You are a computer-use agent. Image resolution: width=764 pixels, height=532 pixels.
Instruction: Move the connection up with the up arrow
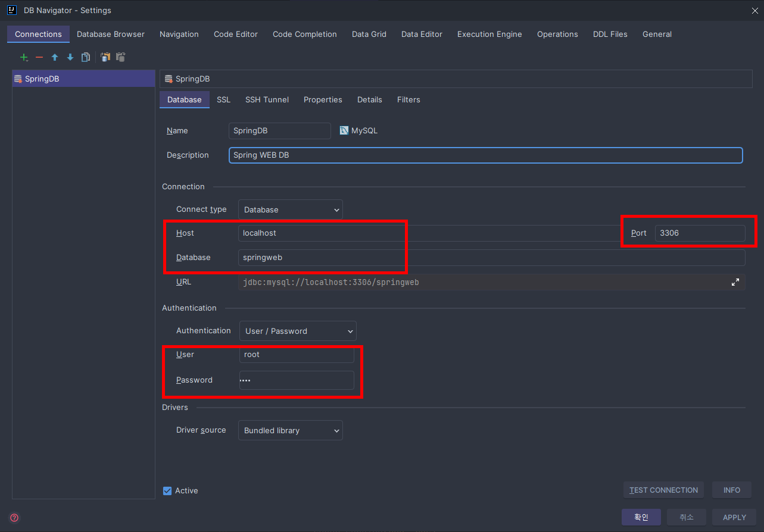[x=55, y=57]
